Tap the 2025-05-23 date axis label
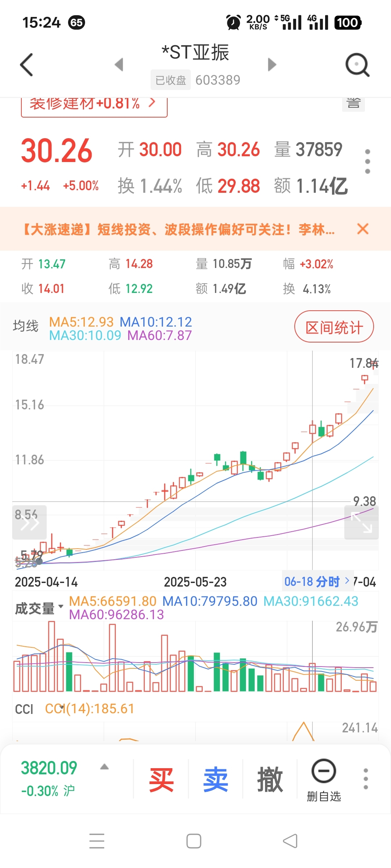 [x=195, y=582]
